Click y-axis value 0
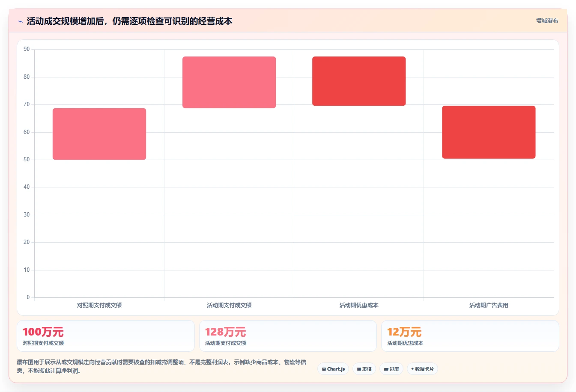 (x=28, y=297)
